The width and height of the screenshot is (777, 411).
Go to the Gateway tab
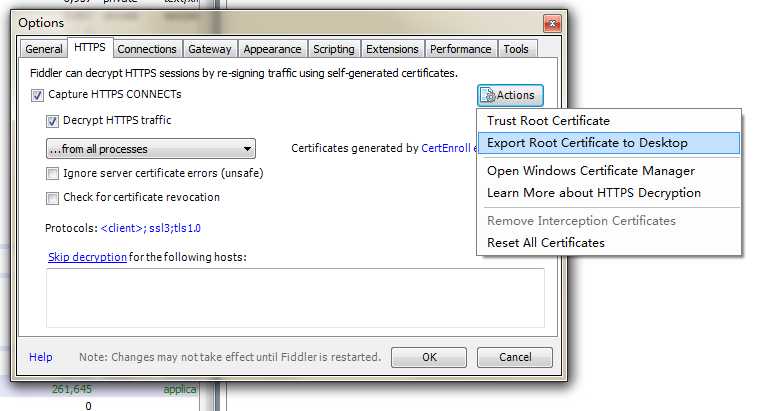point(210,49)
